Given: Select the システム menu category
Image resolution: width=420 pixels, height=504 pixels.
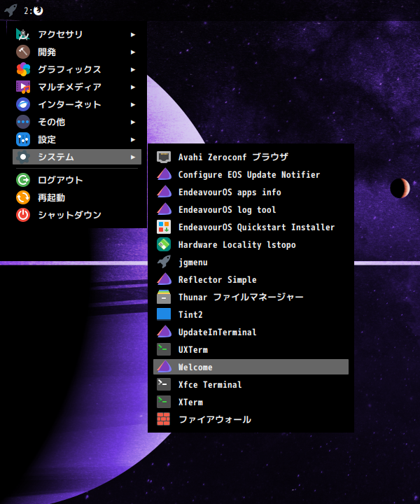Looking at the screenshot, I should 77,157.
